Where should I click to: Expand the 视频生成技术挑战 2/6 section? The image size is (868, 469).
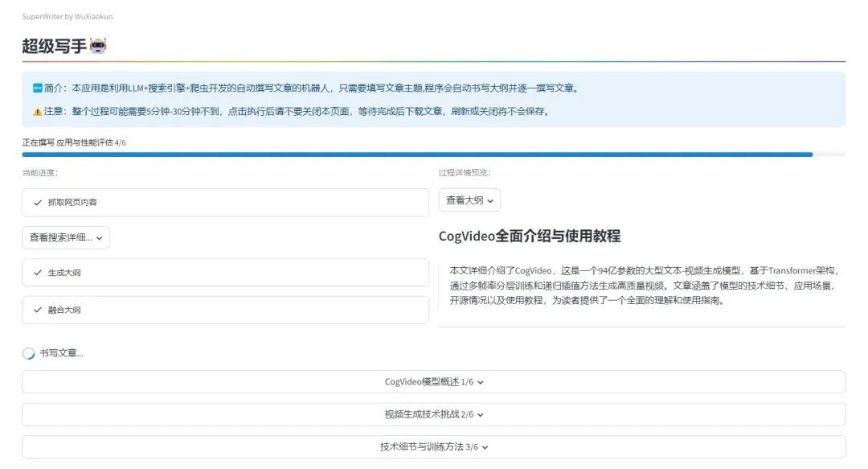tap(433, 414)
